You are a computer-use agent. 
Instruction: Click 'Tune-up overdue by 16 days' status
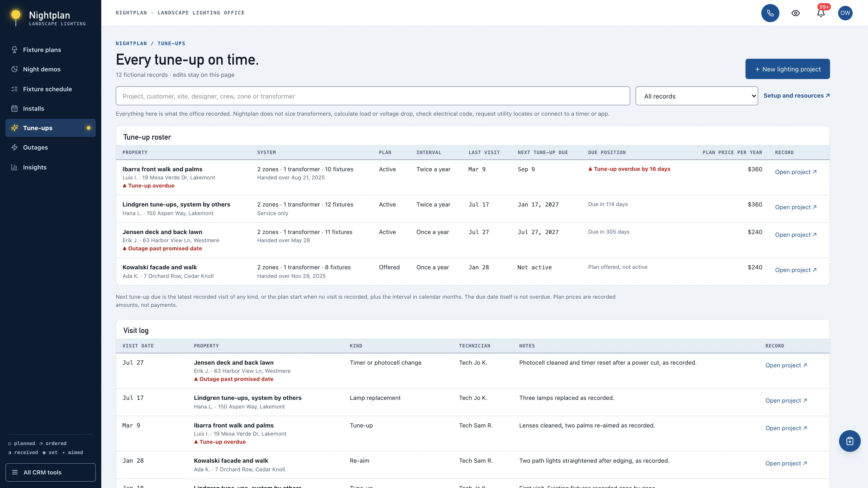pos(629,169)
